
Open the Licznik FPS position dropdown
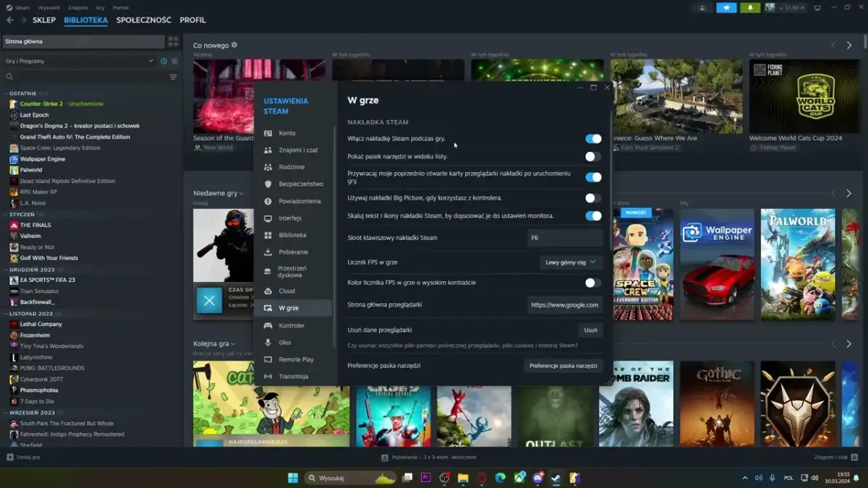point(572,262)
